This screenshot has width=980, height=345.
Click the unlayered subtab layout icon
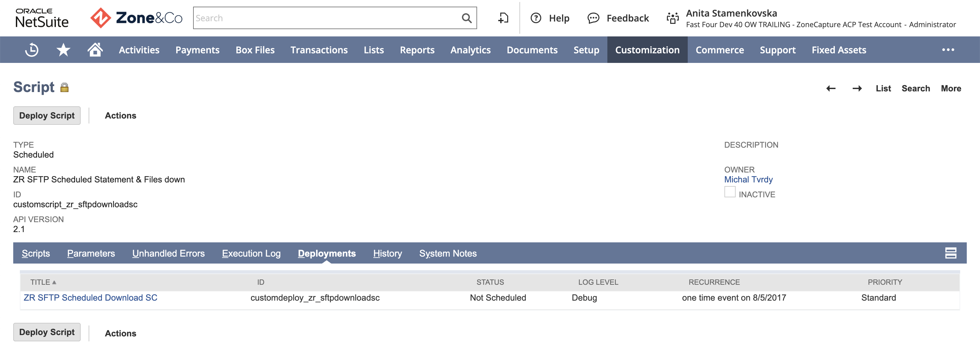pyautogui.click(x=950, y=253)
